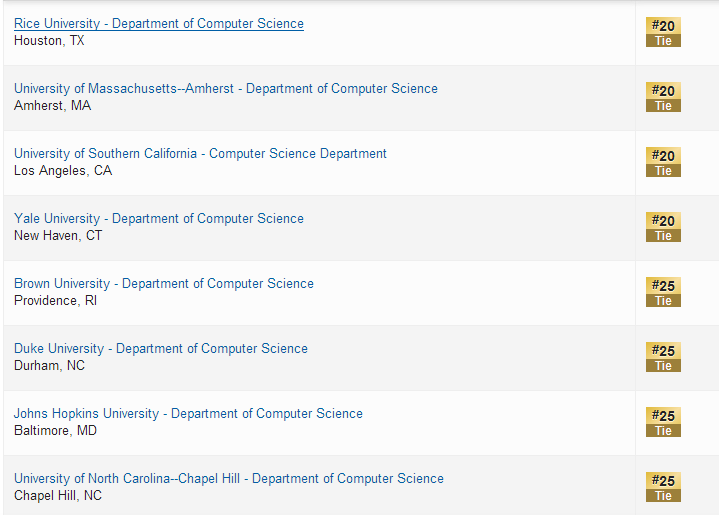Select the #20 badge beside Southern California
719x515 pixels.
pos(663,162)
